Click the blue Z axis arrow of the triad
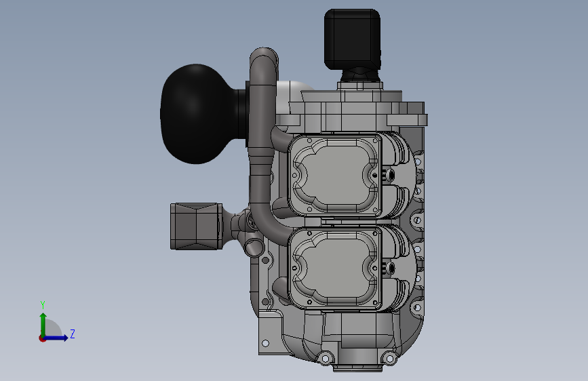The height and width of the screenshot is (381, 588). tap(56, 338)
